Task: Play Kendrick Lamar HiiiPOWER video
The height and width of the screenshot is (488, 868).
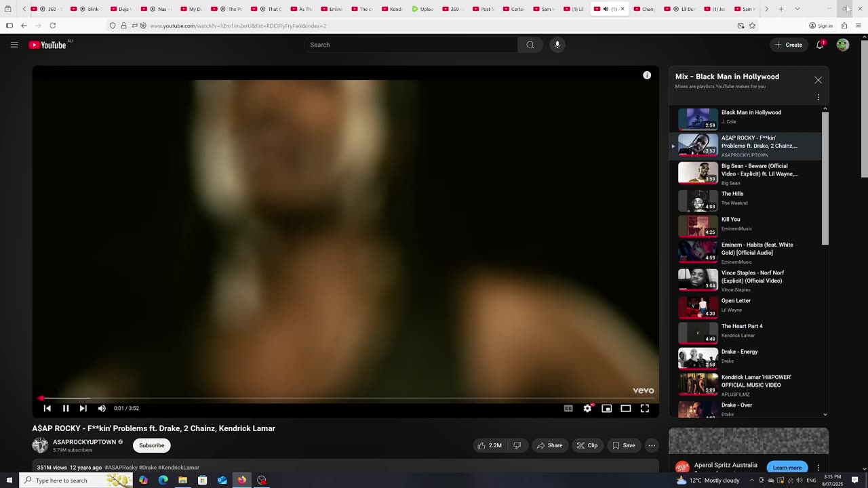Action: tap(745, 385)
